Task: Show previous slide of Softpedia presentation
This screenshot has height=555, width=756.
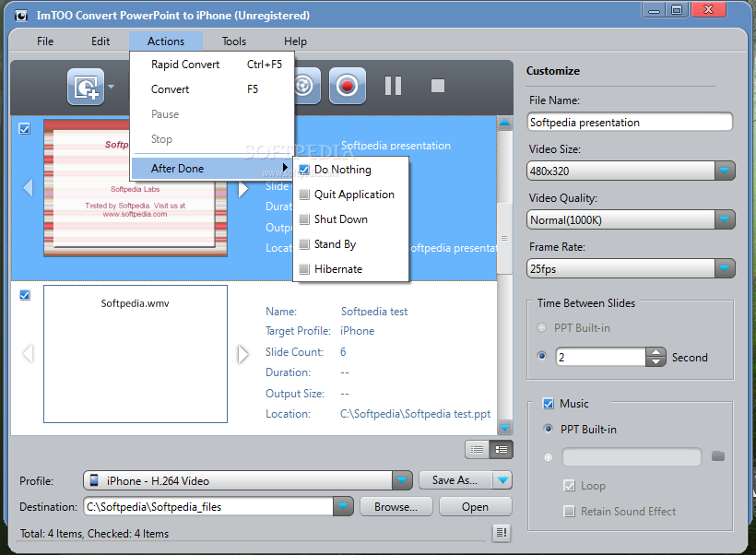Action: (28, 187)
